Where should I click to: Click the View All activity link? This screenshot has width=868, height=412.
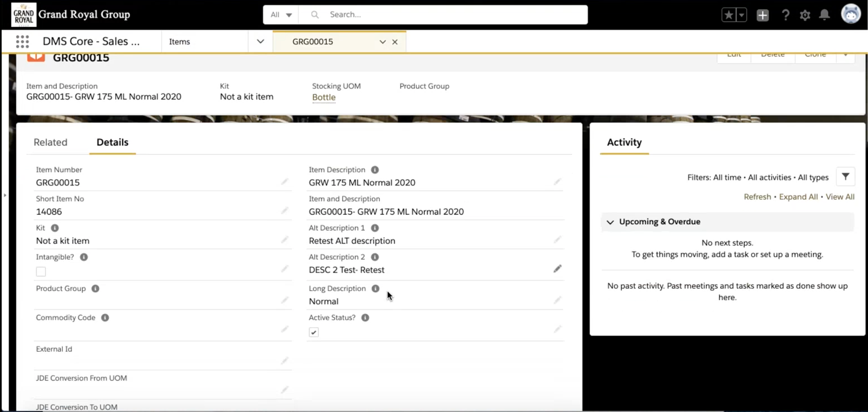click(x=840, y=197)
